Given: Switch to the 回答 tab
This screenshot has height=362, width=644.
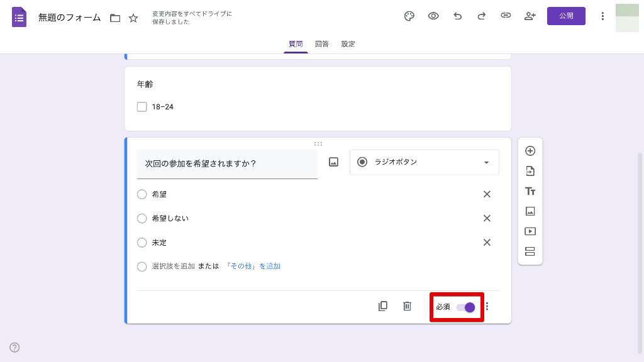Looking at the screenshot, I should coord(322,44).
